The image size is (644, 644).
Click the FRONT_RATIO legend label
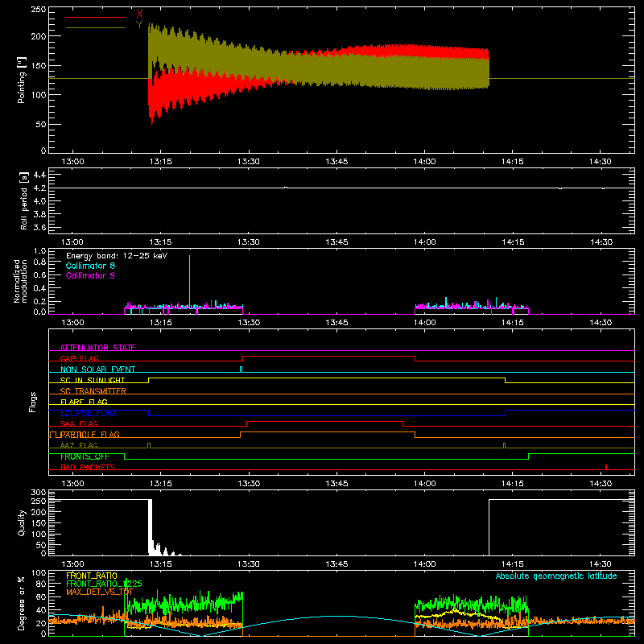92,576
